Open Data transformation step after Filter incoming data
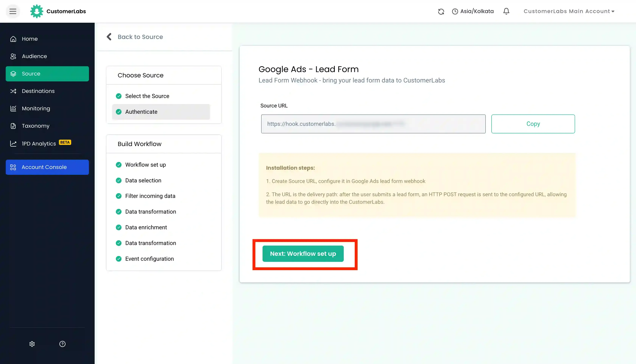636x364 pixels. click(x=161, y=212)
